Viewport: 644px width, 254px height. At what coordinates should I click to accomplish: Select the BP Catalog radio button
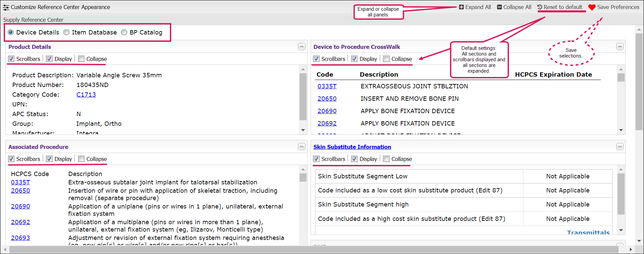124,32
